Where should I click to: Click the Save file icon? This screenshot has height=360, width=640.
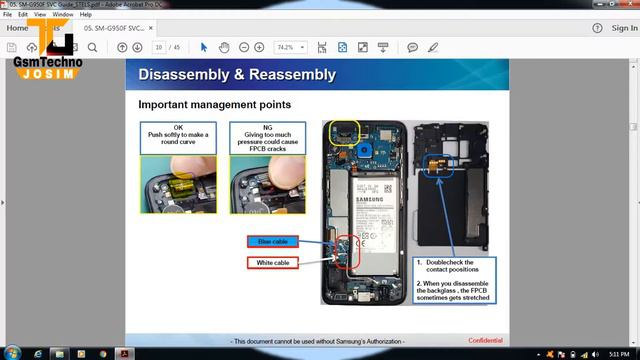tap(12, 47)
